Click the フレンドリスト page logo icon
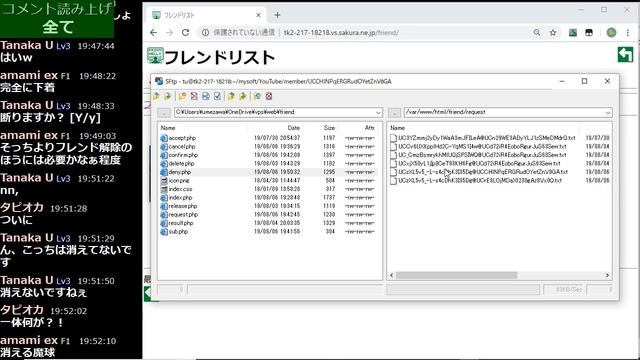Screen dimensions: 640x360 pos(155,56)
